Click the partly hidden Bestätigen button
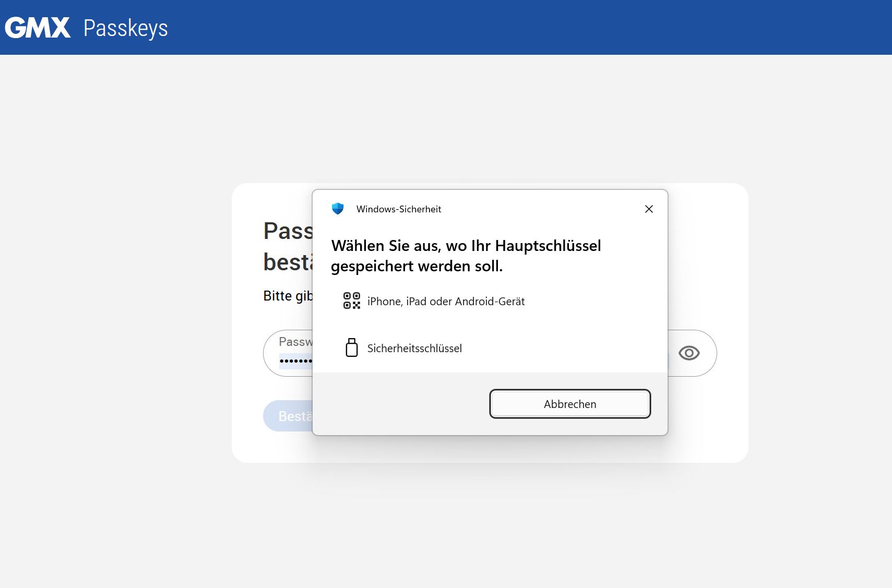This screenshot has height=588, width=892. click(x=288, y=416)
